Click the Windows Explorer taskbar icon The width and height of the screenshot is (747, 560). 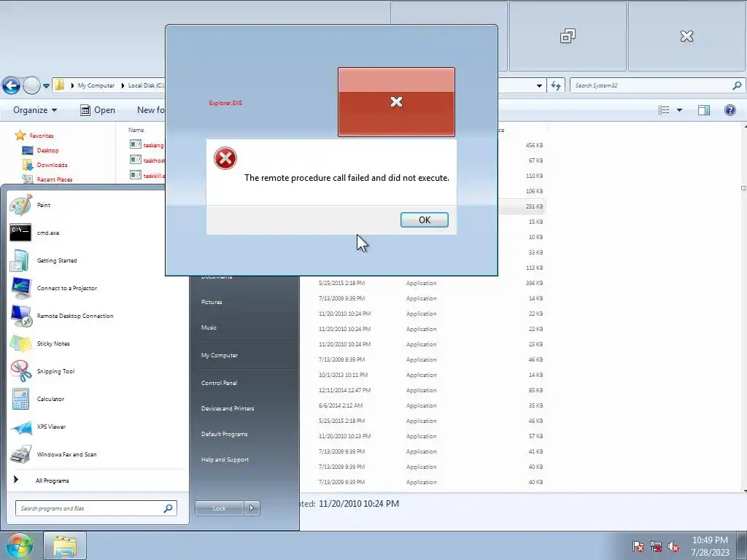tap(65, 545)
